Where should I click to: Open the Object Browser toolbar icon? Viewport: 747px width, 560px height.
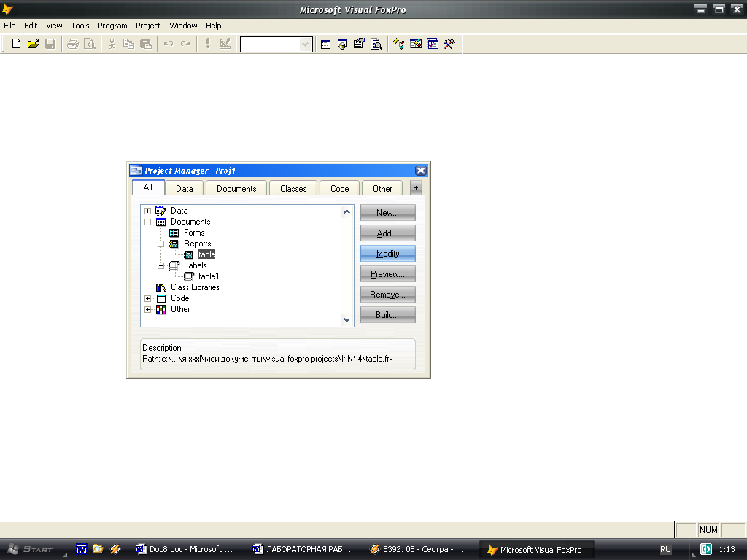click(415, 44)
